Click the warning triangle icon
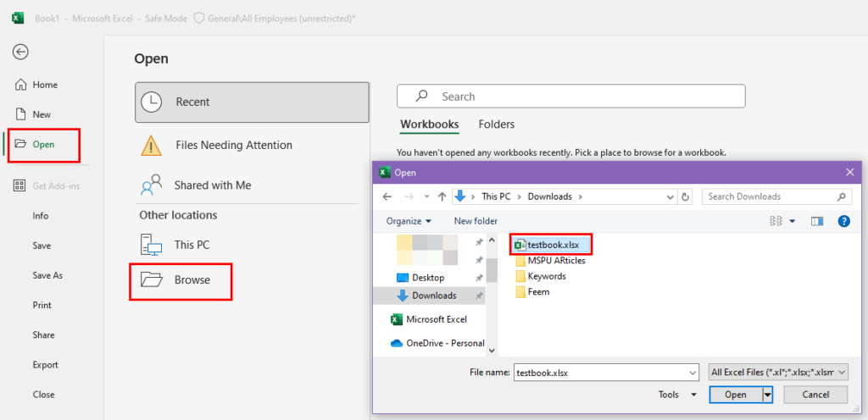Screen dimensions: 868x420 pos(151,146)
